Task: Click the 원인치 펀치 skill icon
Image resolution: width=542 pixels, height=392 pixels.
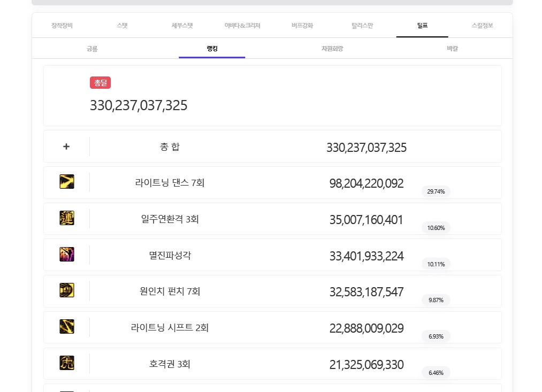Action: pyautogui.click(x=67, y=290)
